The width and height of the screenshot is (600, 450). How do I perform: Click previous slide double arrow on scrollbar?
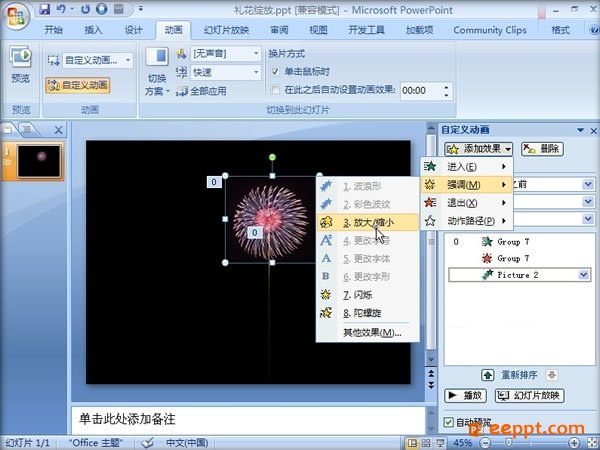click(431, 373)
